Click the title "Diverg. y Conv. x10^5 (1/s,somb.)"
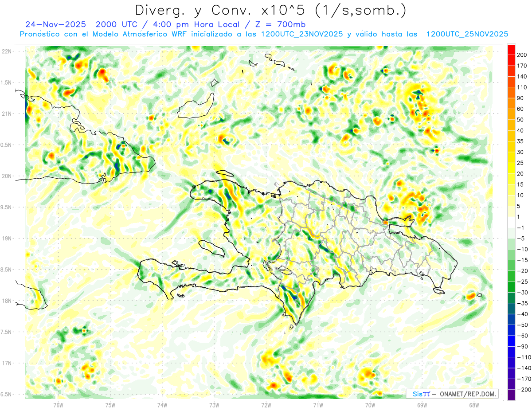Viewport: 532px width, 411px height. click(270, 11)
